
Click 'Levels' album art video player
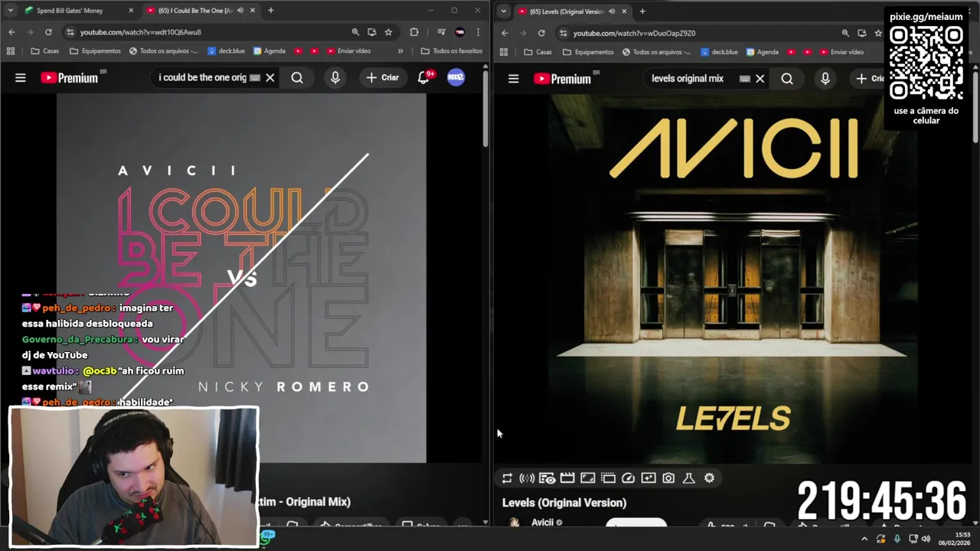point(733,279)
